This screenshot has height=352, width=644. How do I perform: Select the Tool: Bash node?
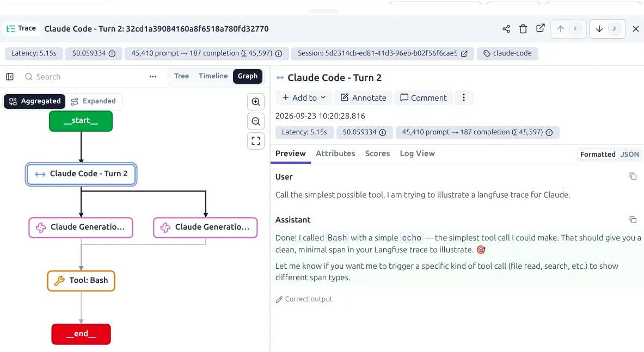81,281
